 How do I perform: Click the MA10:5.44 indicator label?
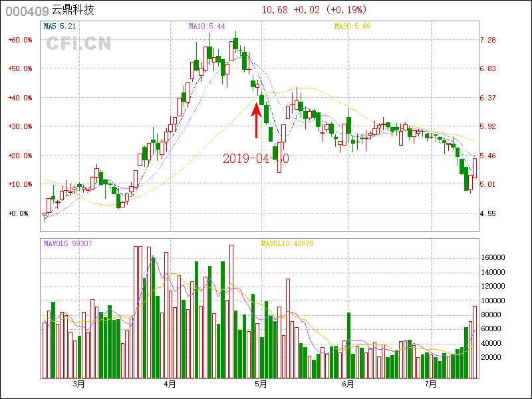pyautogui.click(x=207, y=26)
